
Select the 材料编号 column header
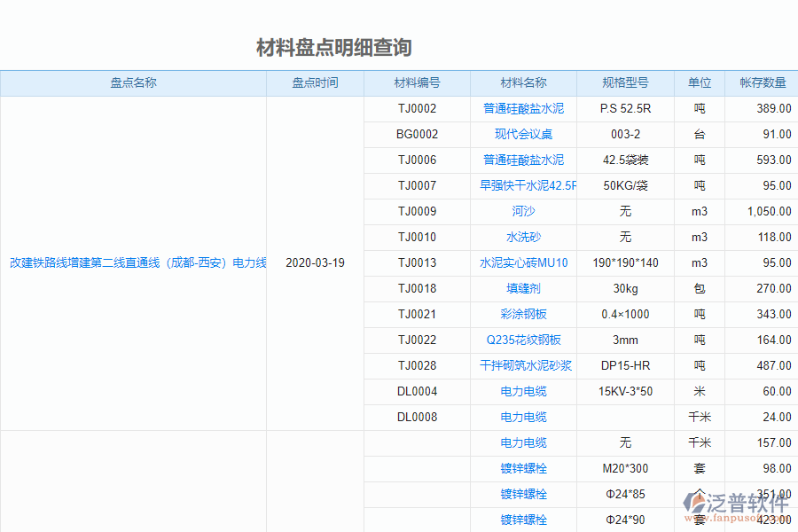(x=417, y=82)
